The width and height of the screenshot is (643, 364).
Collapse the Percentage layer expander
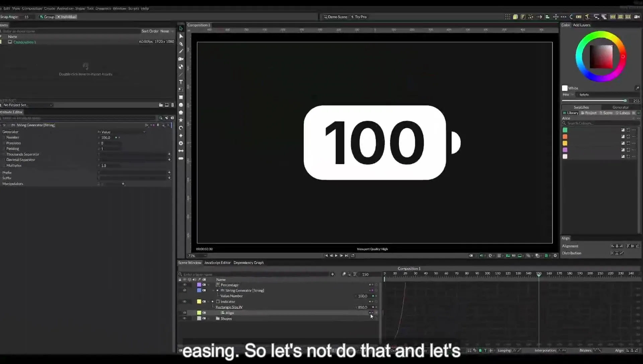tap(208, 285)
